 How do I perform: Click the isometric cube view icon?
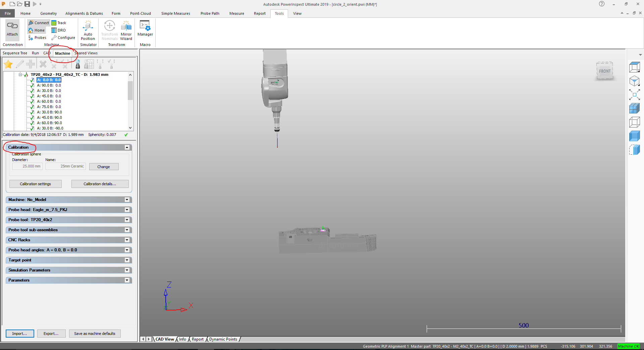[635, 81]
